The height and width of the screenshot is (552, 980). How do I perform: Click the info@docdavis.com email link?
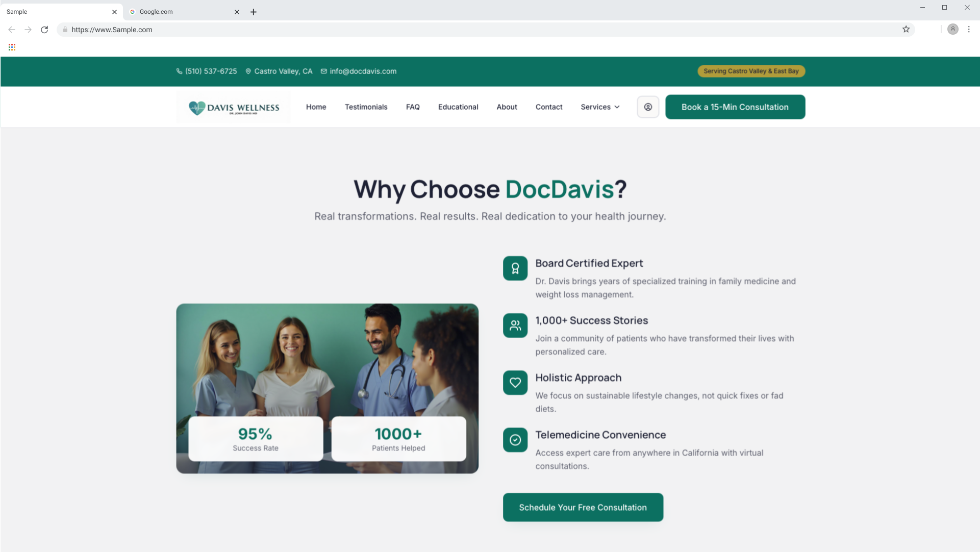tap(363, 71)
